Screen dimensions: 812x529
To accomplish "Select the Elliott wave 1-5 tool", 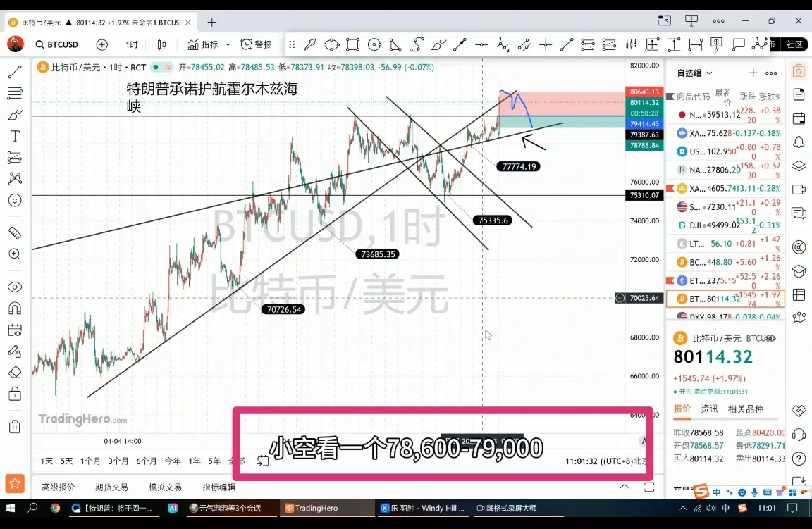I will point(761,44).
